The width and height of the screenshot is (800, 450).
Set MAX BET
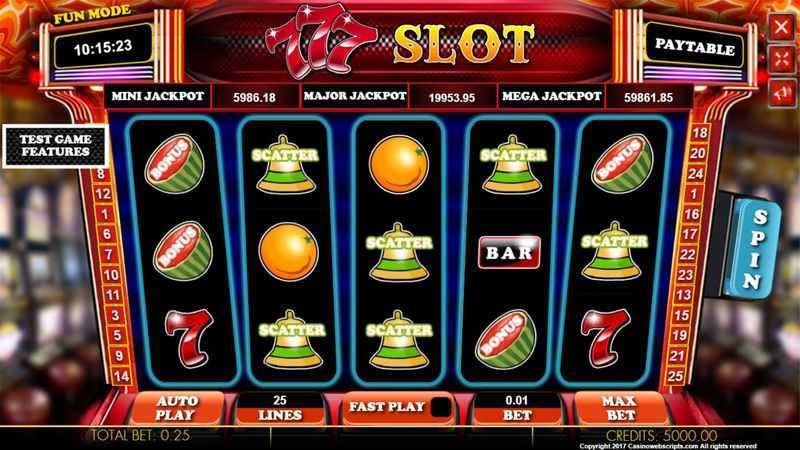click(x=619, y=408)
